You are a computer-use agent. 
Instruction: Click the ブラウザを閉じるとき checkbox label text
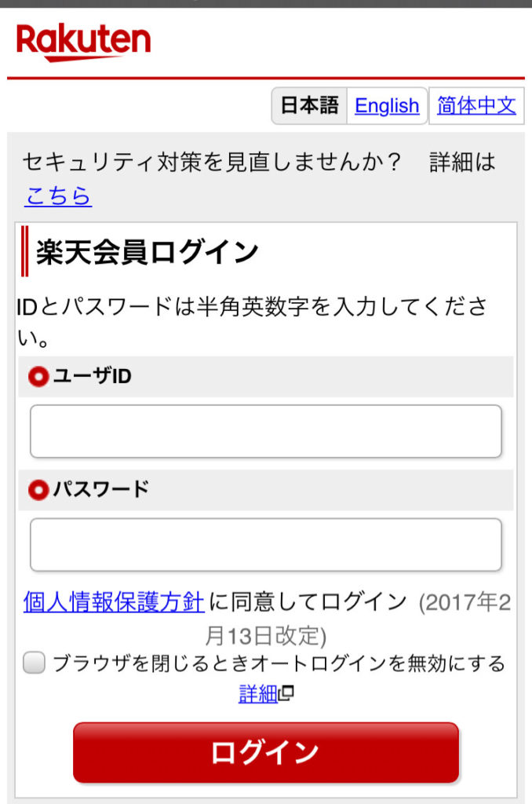click(x=279, y=663)
